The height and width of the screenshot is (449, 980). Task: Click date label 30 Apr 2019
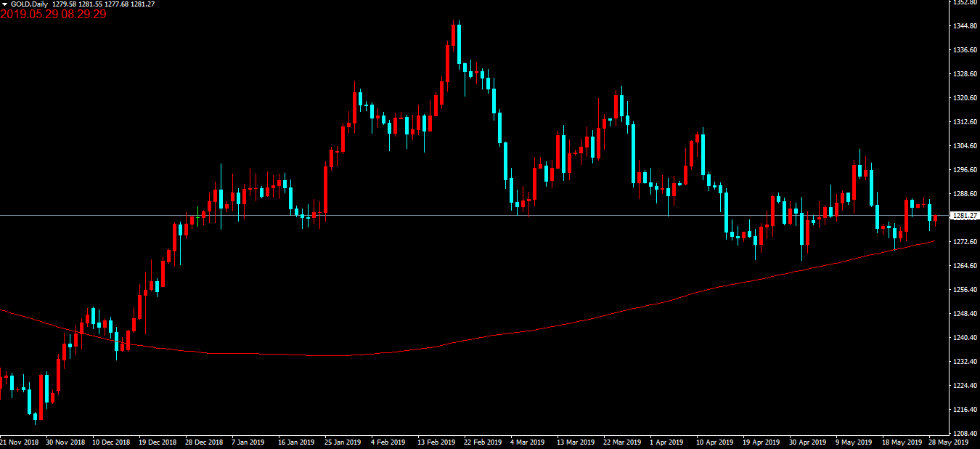pos(807,442)
